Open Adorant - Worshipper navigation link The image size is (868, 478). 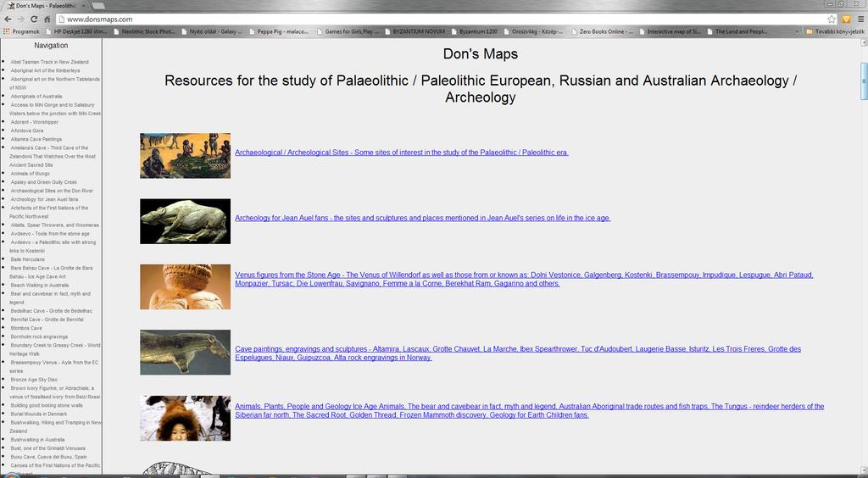click(34, 122)
